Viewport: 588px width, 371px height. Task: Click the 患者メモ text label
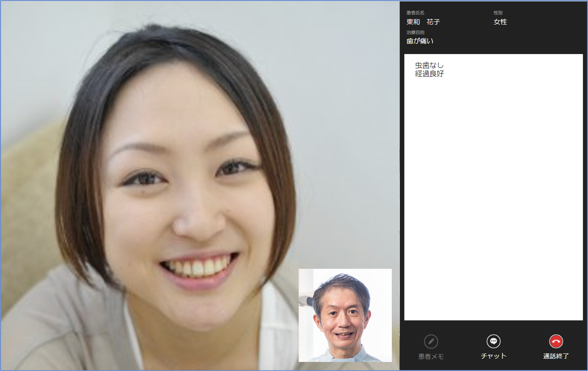pos(431,356)
